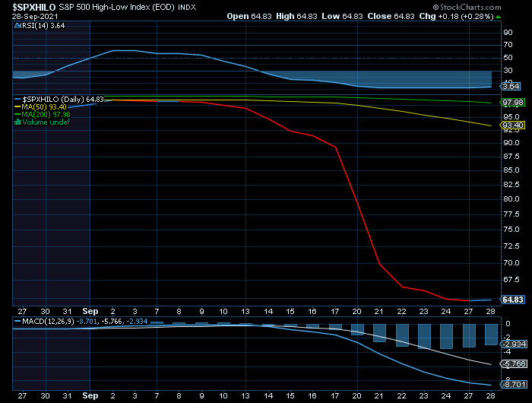Viewport: 532px width, 403px height.
Task: Click the -8.701 value in MACD legend
Action: 87,321
